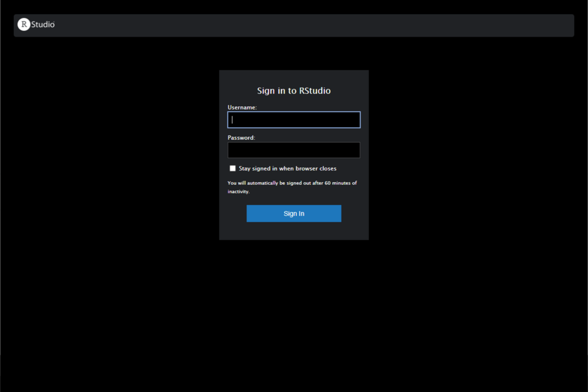Click the 'Sign in to RStudio' heading
The height and width of the screenshot is (392, 588).
click(x=294, y=90)
